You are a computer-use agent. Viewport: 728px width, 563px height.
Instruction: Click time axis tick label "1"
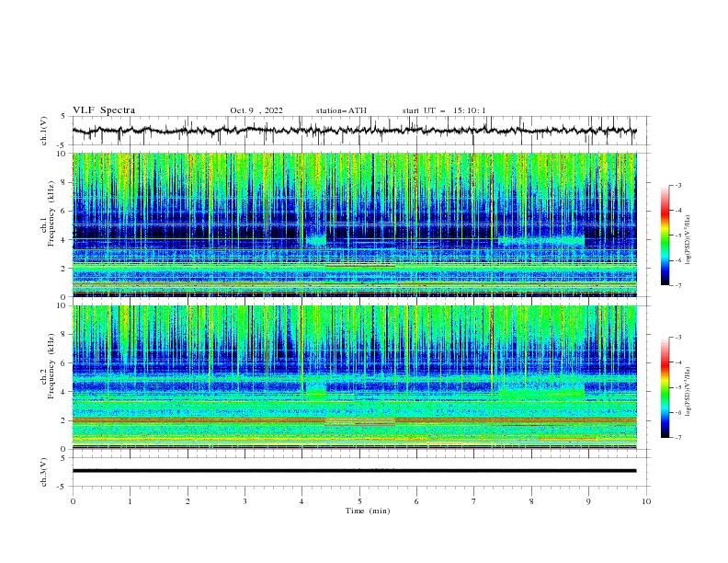[x=130, y=501]
